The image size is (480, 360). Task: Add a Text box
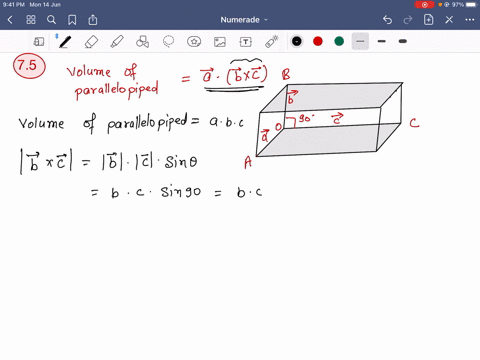click(x=245, y=42)
